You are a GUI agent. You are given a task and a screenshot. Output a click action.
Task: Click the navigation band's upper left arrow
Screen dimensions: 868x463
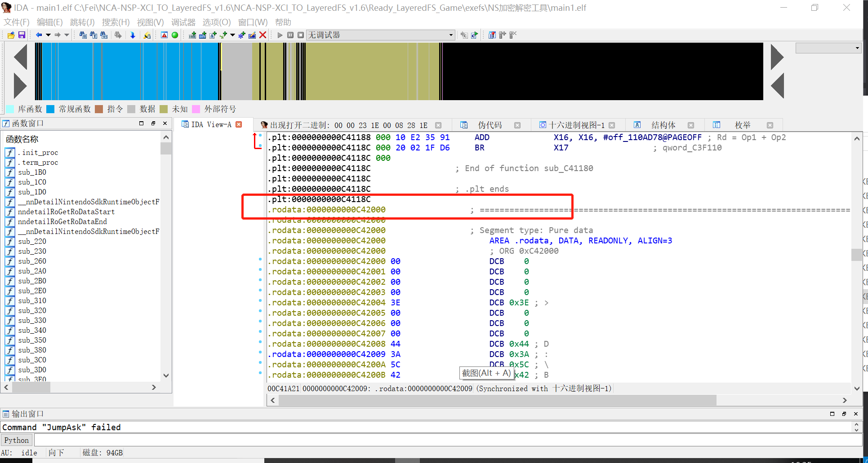[x=21, y=57]
